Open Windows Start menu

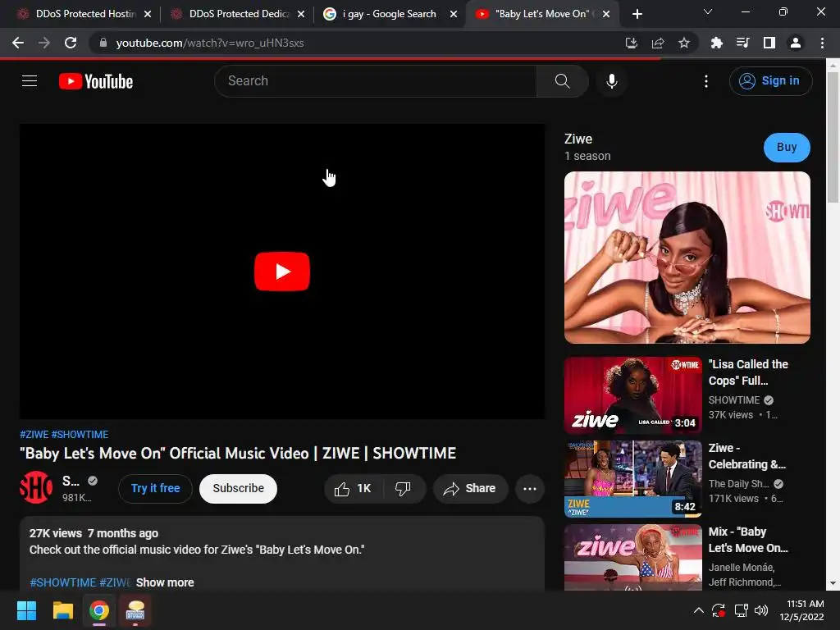26,610
